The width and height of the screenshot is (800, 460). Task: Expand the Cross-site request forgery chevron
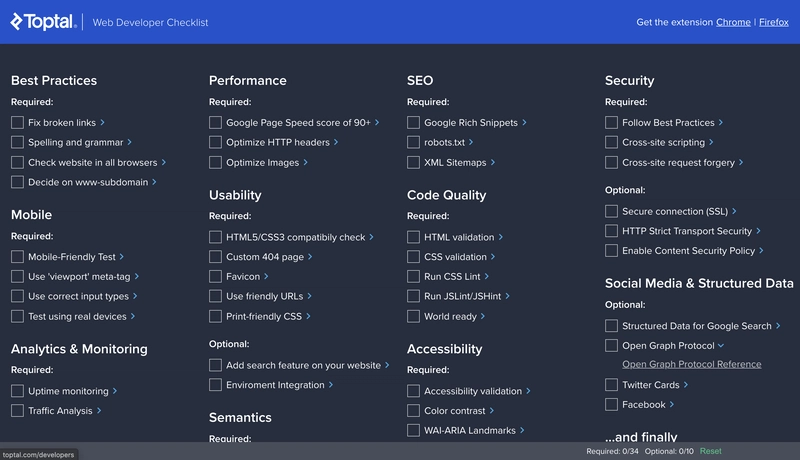741,162
